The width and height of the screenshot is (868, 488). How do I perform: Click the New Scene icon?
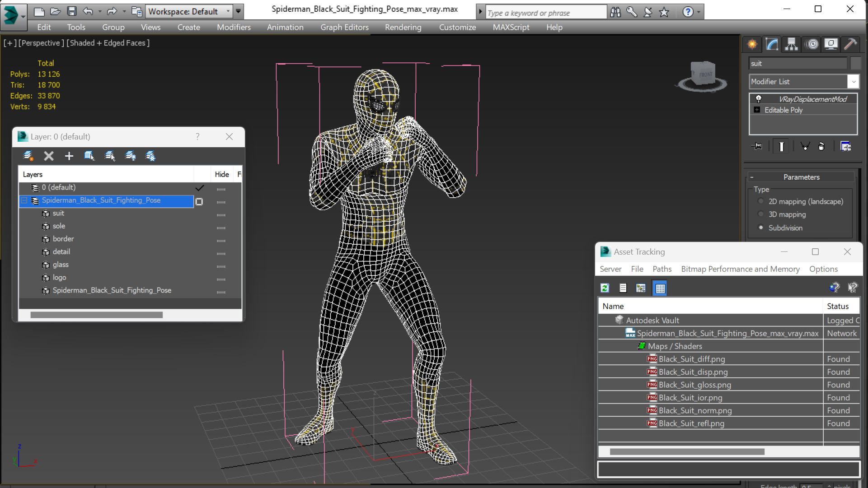pyautogui.click(x=39, y=11)
